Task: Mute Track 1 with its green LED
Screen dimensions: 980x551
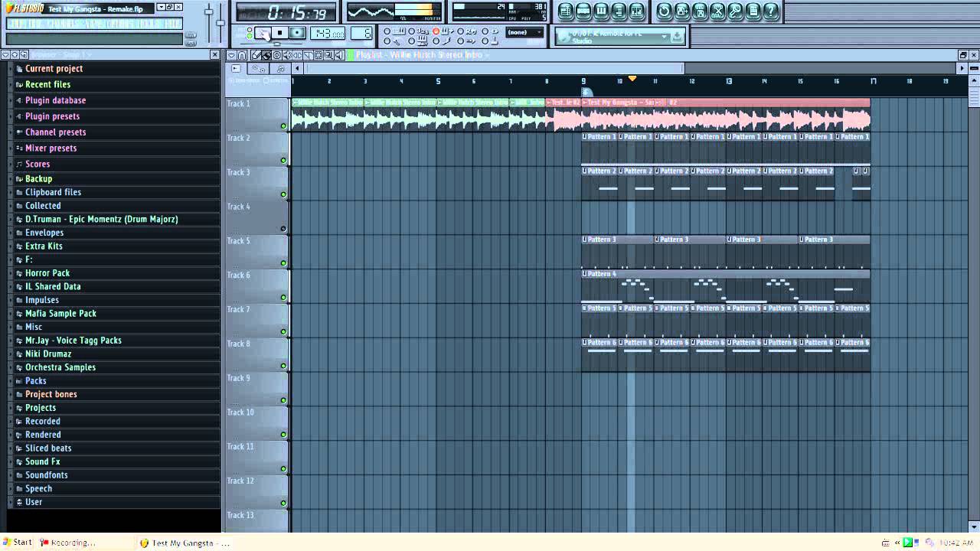Action: (283, 126)
